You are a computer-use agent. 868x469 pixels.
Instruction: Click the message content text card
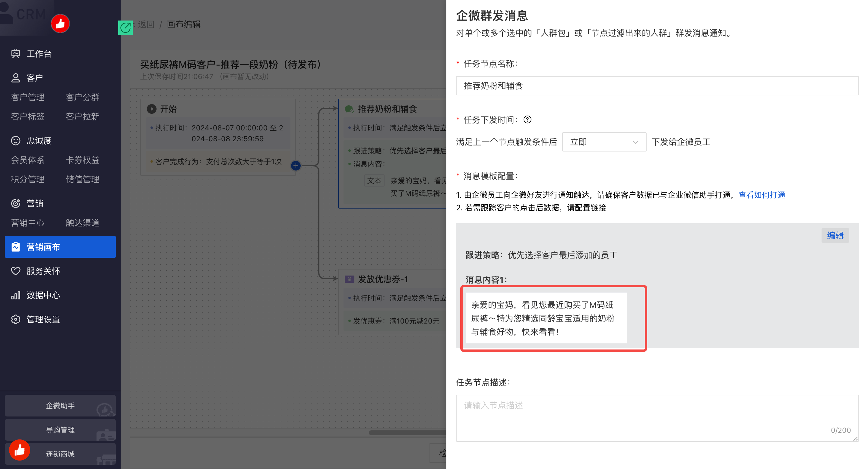pos(546,318)
